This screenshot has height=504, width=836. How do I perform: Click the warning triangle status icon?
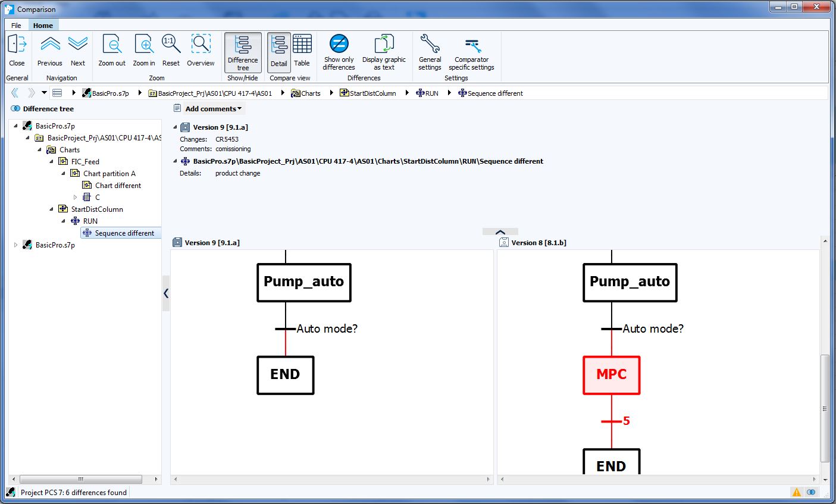797,492
